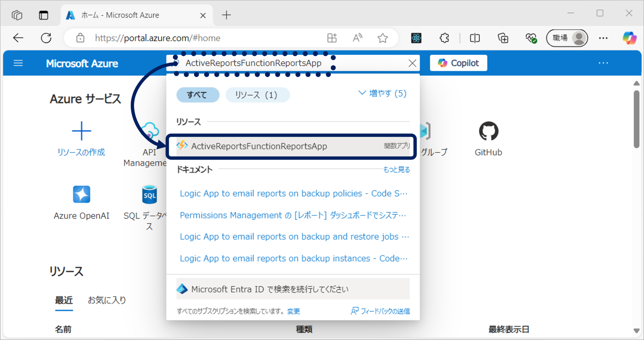Activate the Read Aloud icon
The image size is (644, 340).
(x=357, y=38)
